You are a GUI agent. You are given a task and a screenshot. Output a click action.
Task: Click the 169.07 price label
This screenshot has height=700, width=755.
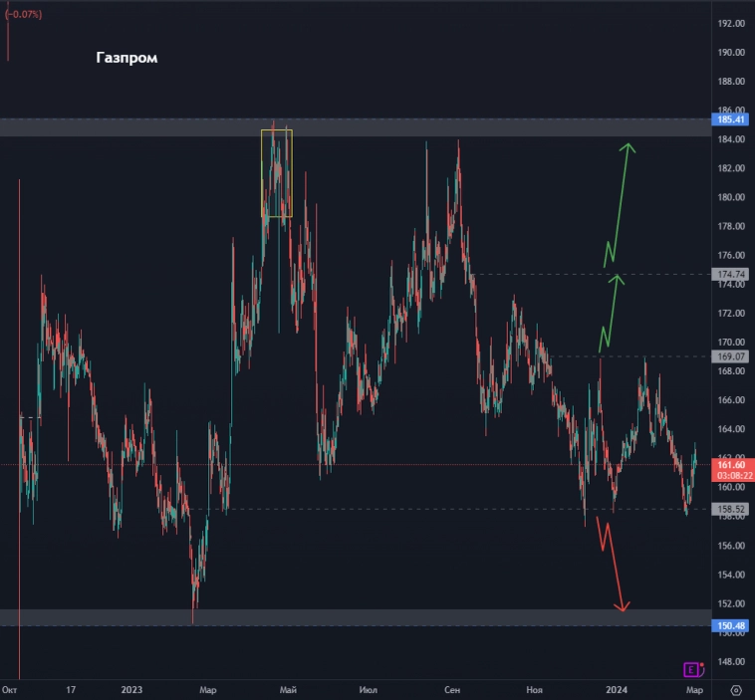point(731,355)
